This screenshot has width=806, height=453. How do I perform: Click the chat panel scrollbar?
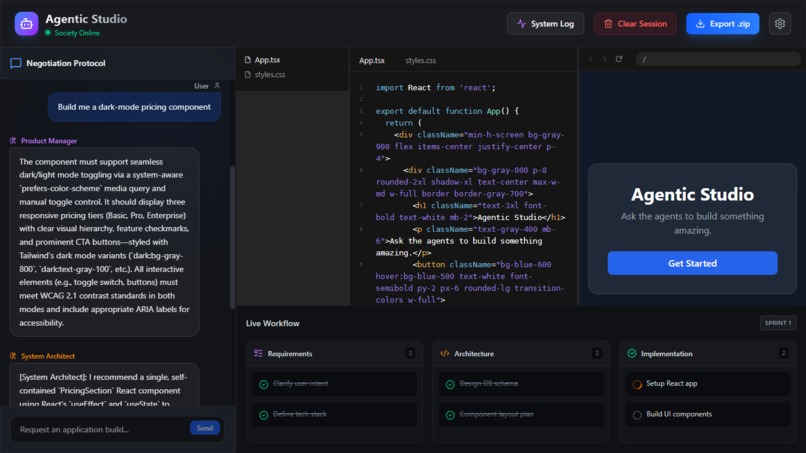click(x=232, y=237)
